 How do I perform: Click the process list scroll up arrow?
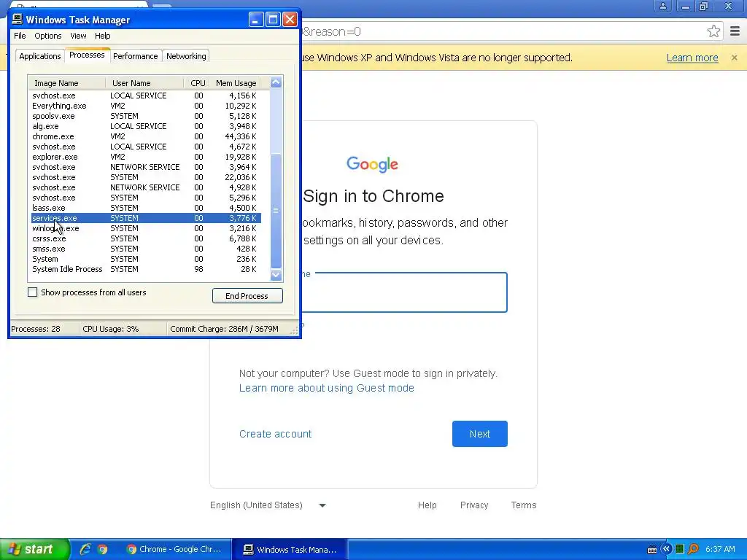(x=276, y=83)
